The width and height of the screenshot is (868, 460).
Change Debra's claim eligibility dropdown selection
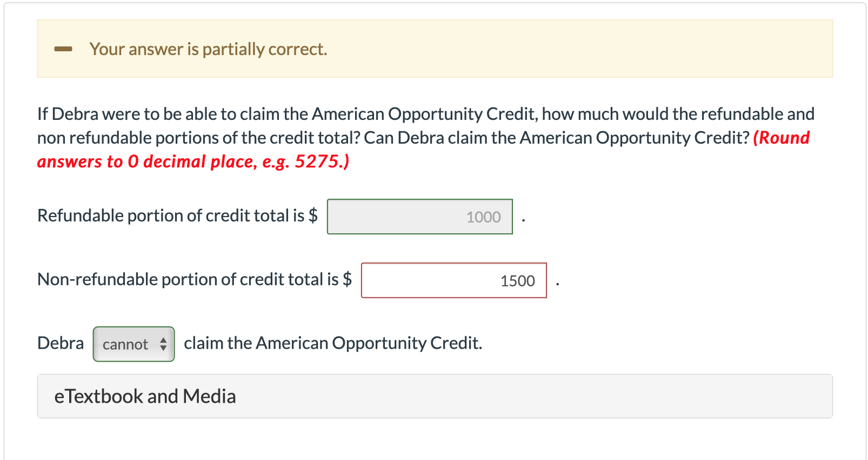point(133,343)
